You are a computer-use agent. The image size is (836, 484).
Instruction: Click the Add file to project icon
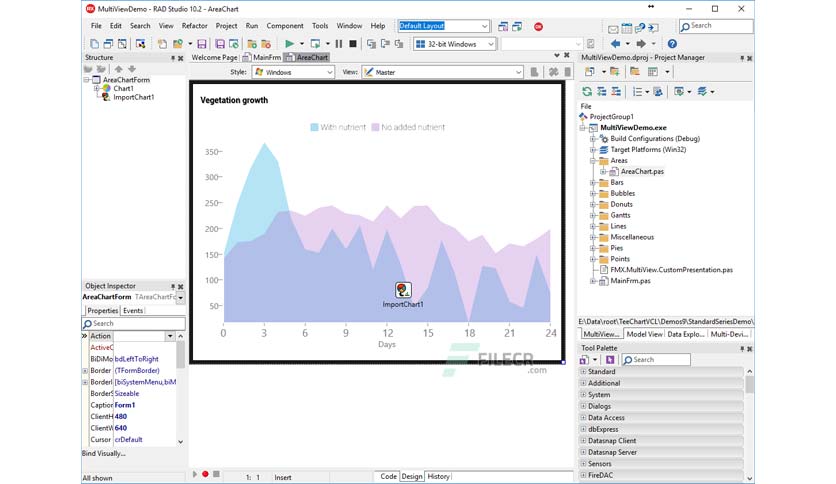(252, 44)
